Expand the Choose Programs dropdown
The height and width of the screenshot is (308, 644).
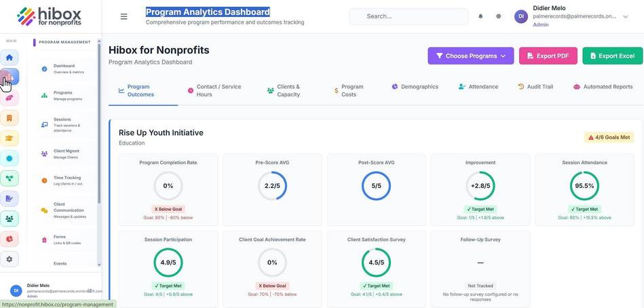[471, 56]
